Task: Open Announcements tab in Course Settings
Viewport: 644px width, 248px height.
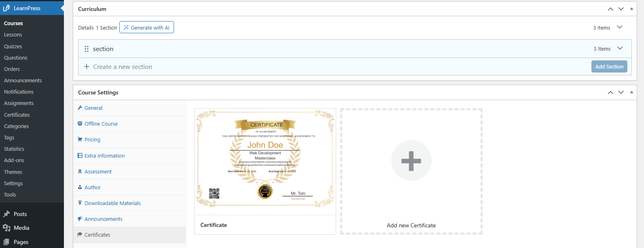Action: pyautogui.click(x=129, y=219)
